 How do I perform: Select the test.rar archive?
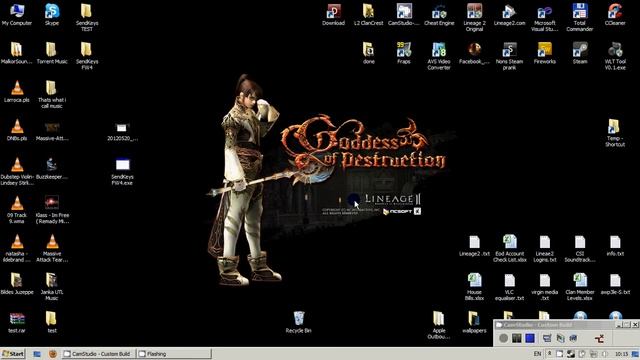click(17, 322)
